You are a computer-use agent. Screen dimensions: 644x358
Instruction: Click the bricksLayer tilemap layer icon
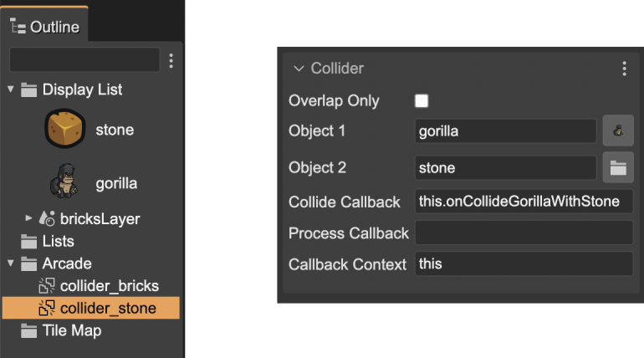[47, 218]
